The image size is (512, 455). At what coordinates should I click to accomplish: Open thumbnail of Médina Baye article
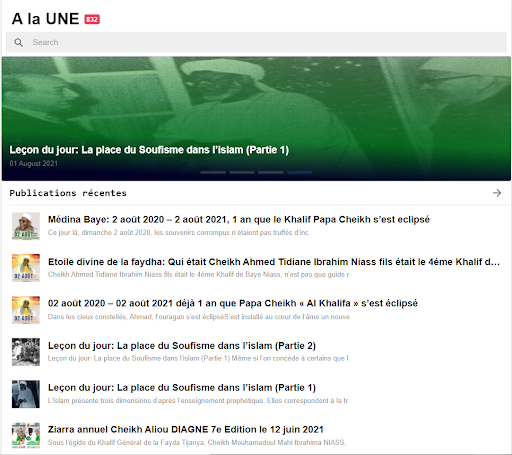click(26, 226)
